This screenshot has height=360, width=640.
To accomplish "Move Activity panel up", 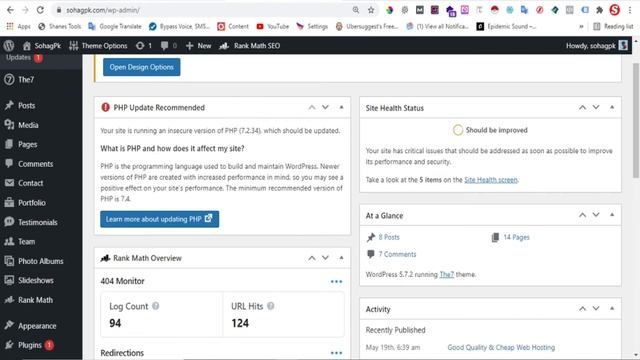I will 582,309.
